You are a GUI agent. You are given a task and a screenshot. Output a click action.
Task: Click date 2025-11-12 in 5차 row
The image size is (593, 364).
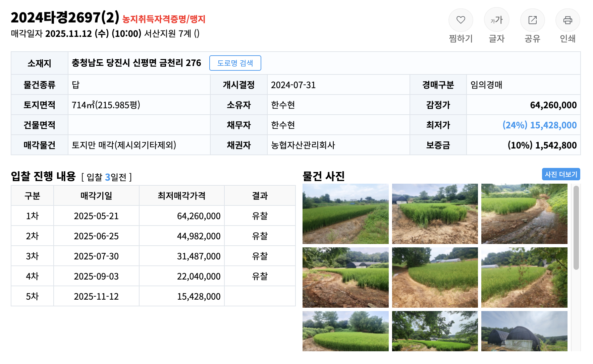pyautogui.click(x=96, y=297)
